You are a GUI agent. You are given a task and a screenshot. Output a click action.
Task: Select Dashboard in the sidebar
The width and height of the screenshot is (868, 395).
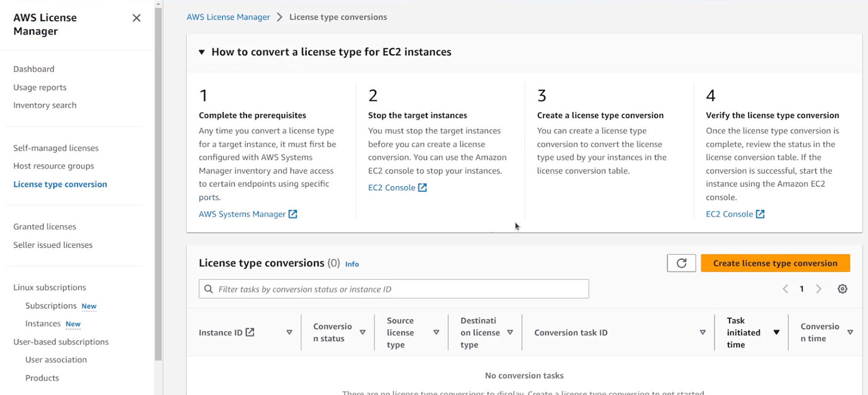34,69
